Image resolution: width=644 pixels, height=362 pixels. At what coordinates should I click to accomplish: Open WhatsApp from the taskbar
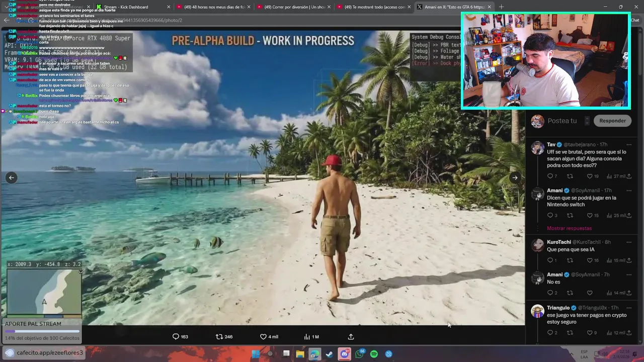click(359, 354)
